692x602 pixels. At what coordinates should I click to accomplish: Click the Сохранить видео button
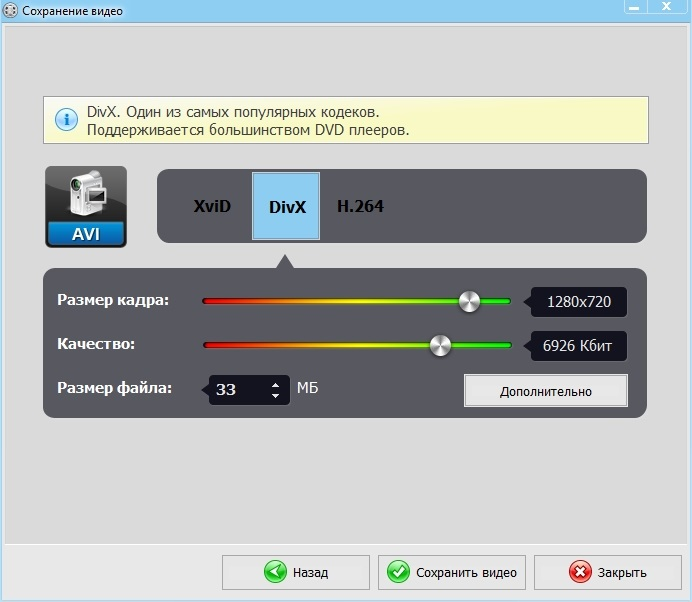click(452, 572)
